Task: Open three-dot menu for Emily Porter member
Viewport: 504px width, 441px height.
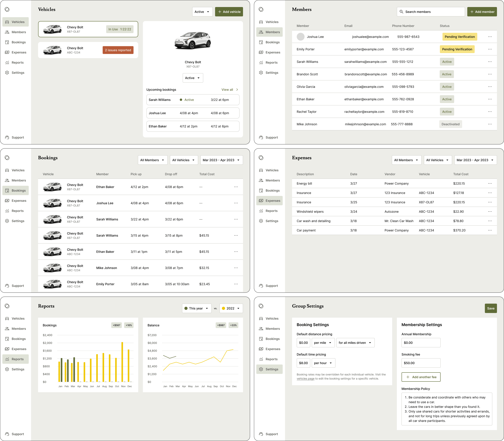Action: (x=490, y=49)
